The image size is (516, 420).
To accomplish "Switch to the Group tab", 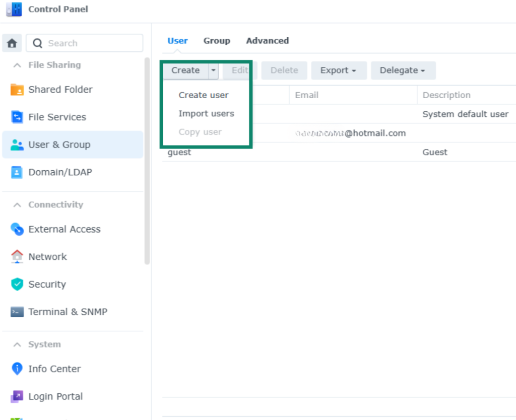I will 217,41.
